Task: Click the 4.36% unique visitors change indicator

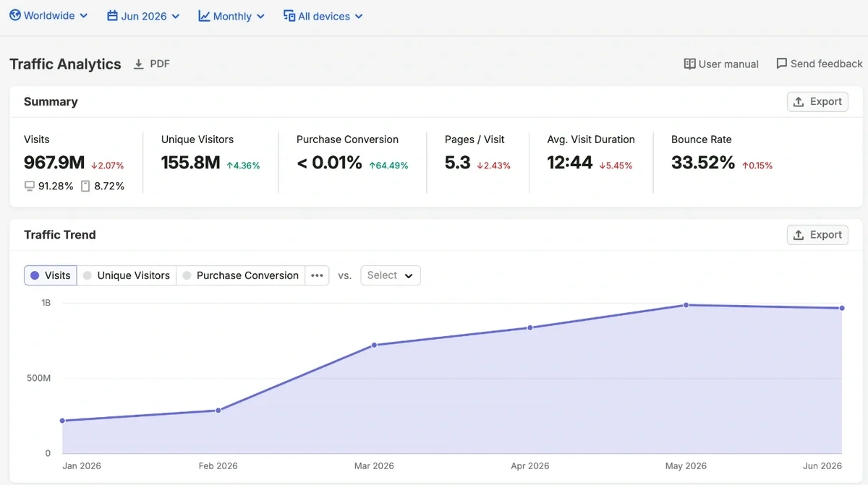Action: pos(243,166)
